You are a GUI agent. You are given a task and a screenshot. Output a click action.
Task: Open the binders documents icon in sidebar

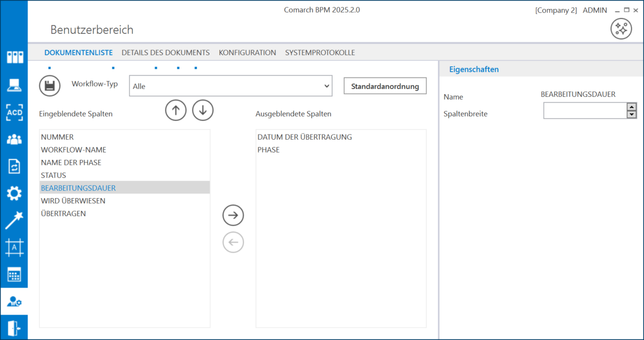pos(14,57)
